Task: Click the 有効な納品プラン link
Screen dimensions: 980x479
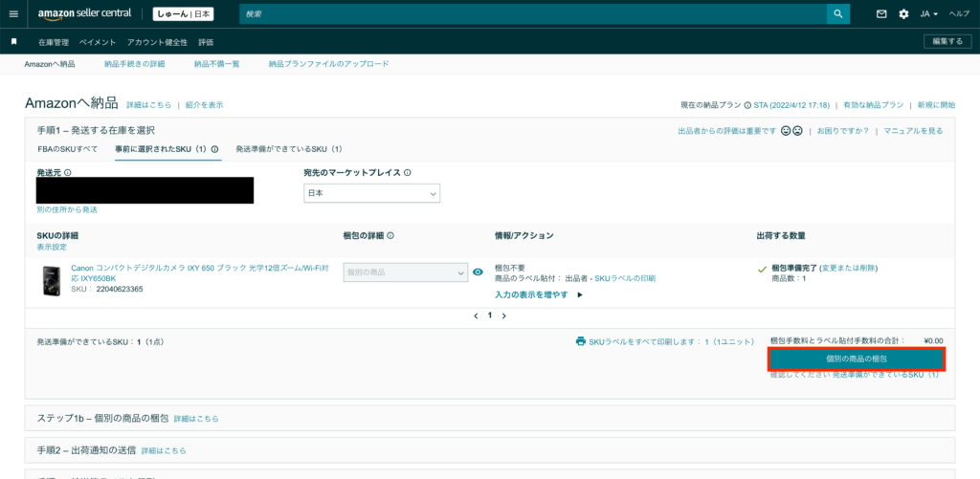Action: (873, 105)
